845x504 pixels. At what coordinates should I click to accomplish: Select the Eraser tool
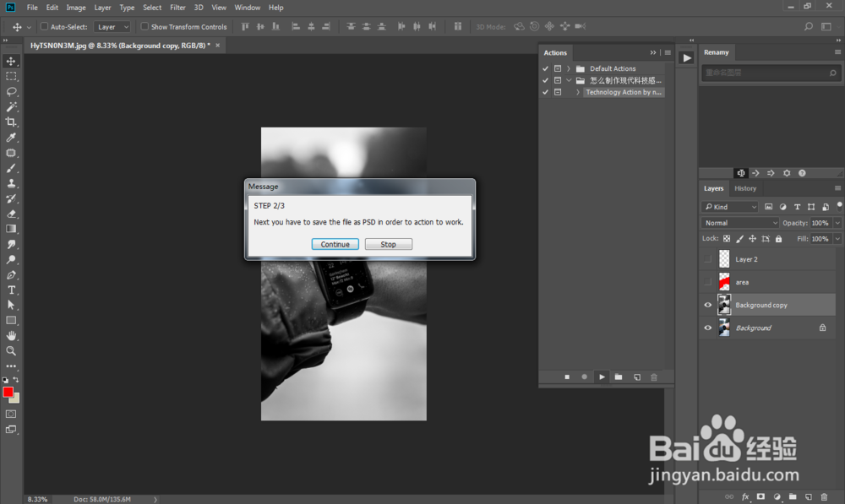coord(11,214)
